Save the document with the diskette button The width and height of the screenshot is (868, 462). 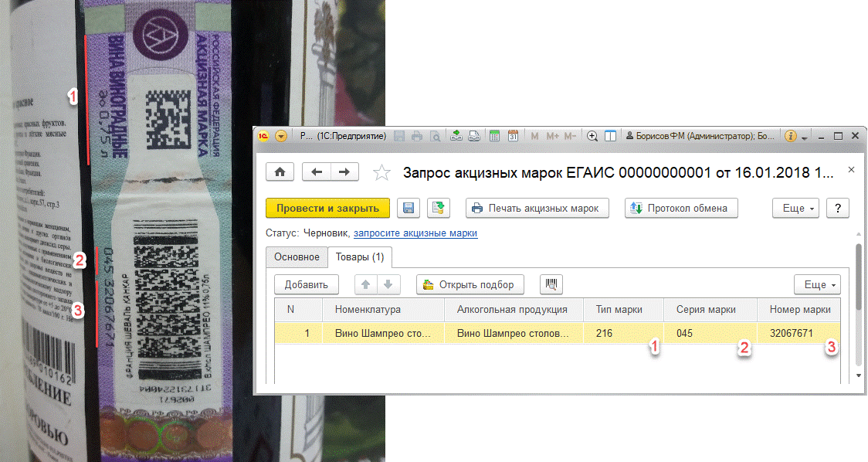[409, 209]
